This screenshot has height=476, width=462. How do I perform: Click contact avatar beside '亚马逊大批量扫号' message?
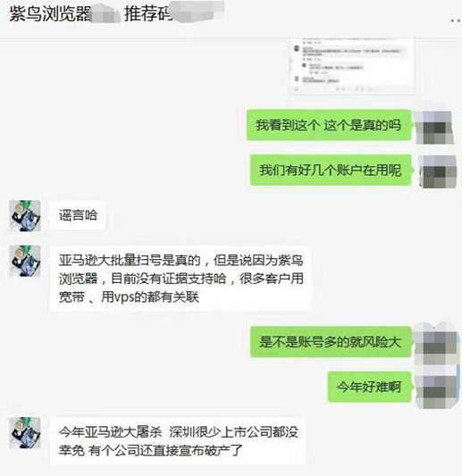pos(25,261)
